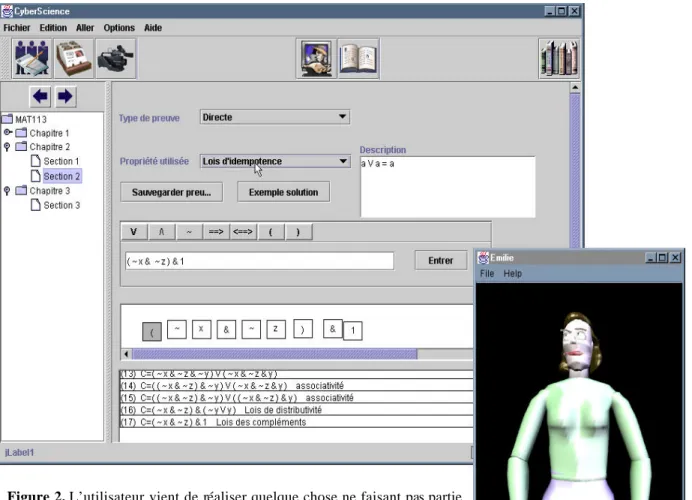Select proof step (14) associativité row
Image resolution: width=692 pixels, height=500 pixels.
[x=296, y=385]
